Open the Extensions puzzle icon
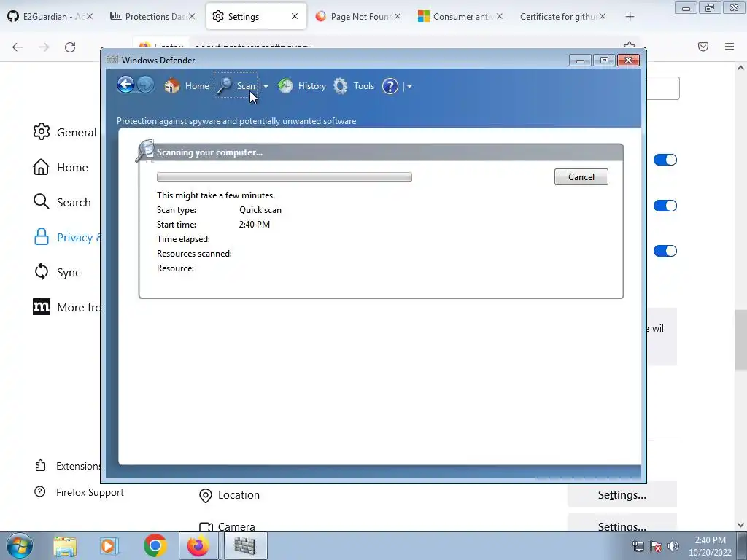The height and width of the screenshot is (560, 747). click(41, 466)
